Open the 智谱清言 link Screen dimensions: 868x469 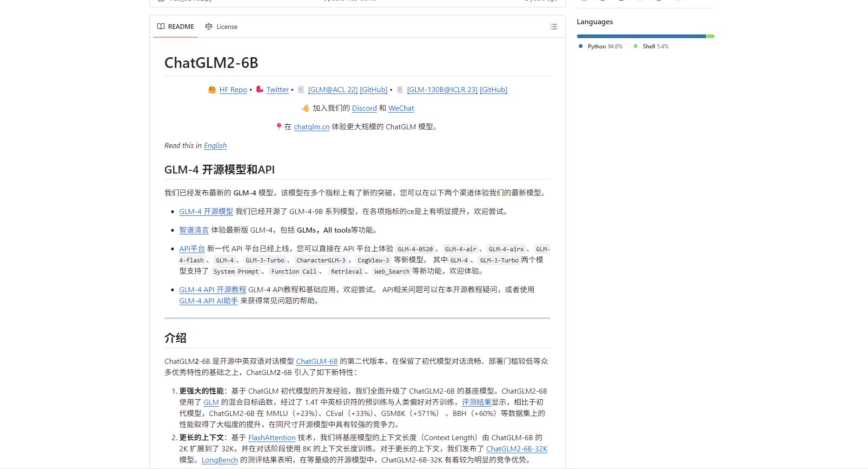pyautogui.click(x=194, y=230)
